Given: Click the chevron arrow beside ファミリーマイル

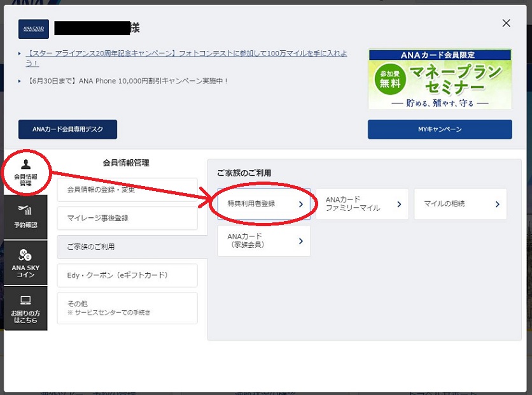Looking at the screenshot, I should [399, 204].
